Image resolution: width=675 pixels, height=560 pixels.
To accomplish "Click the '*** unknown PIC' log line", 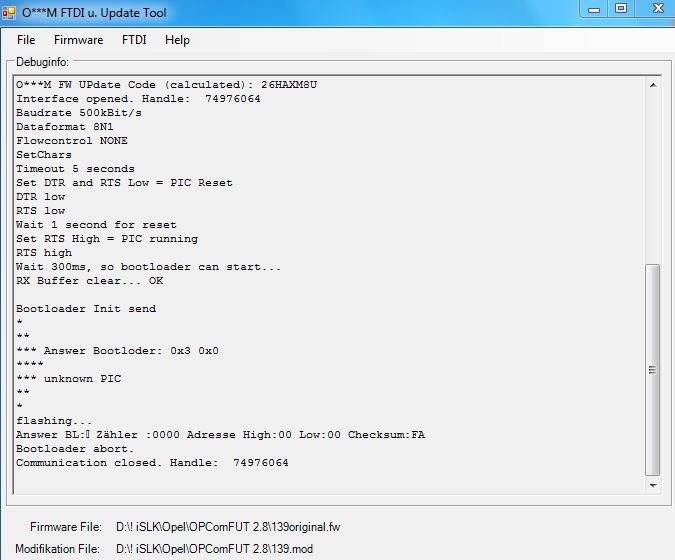I will [x=68, y=379].
